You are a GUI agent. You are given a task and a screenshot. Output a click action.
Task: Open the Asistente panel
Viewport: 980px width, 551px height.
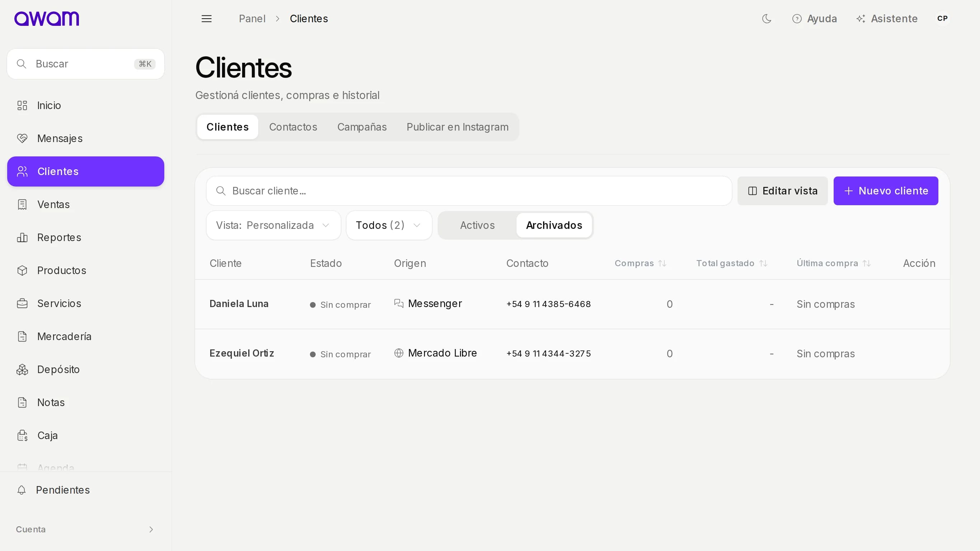pos(887,19)
